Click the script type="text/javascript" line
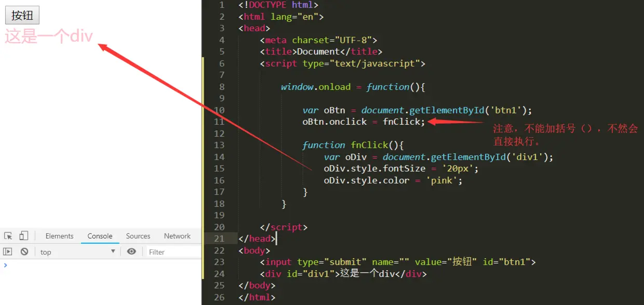 click(343, 63)
